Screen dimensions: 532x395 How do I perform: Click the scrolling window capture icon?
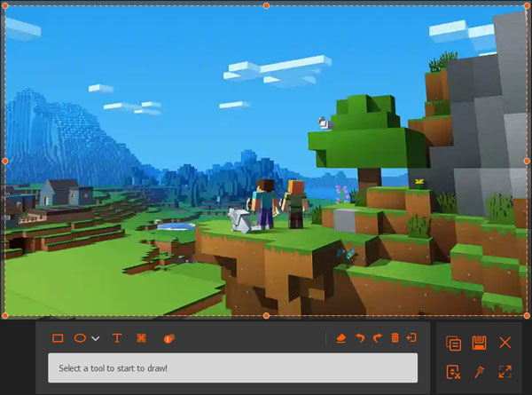point(454,372)
